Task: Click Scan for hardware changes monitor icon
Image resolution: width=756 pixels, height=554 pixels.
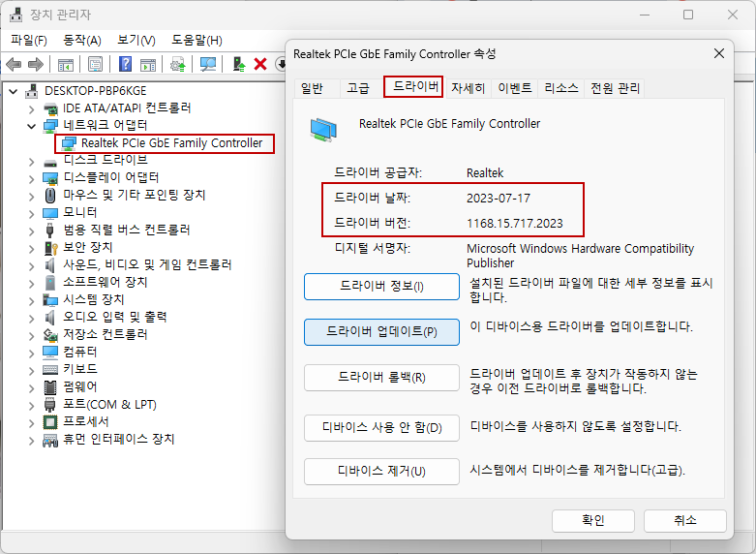Action: tap(208, 64)
